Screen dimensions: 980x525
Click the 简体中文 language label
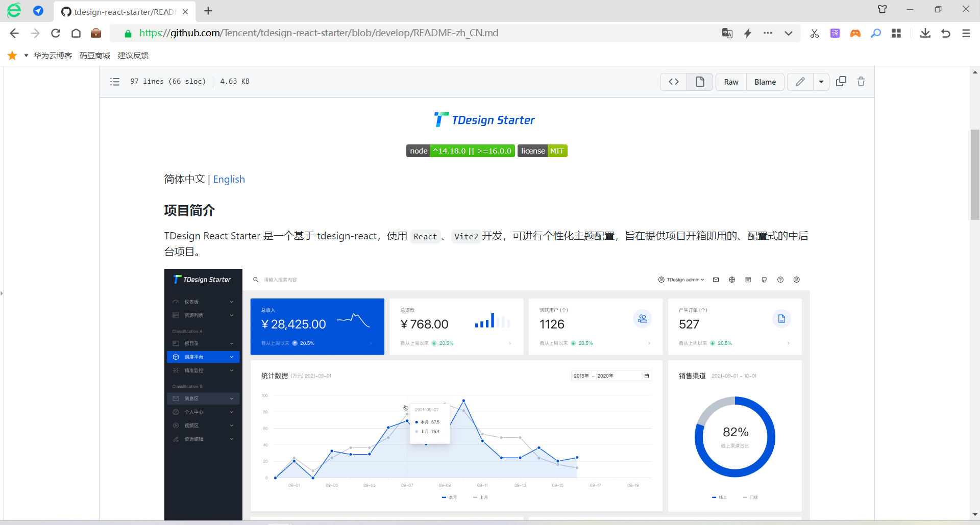click(x=184, y=179)
